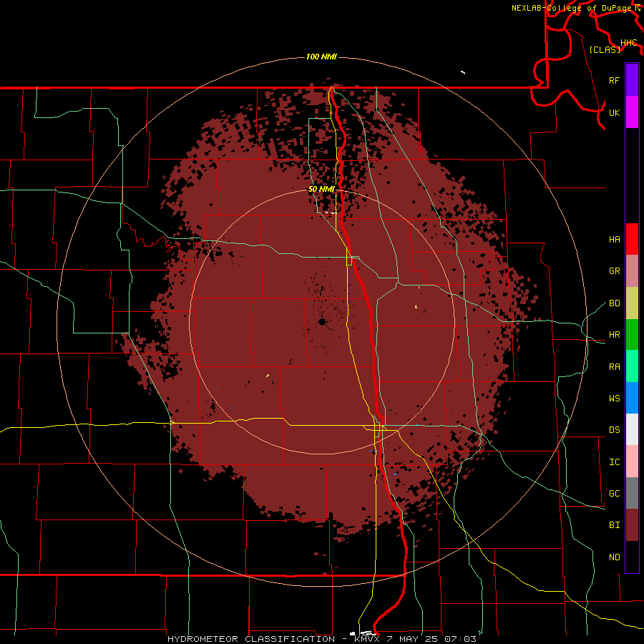Click the WS legend label

[614, 398]
